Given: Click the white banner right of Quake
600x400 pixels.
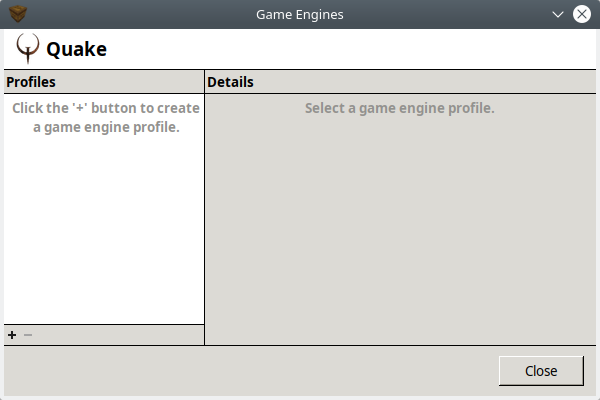Looking at the screenshot, I should 352,49.
